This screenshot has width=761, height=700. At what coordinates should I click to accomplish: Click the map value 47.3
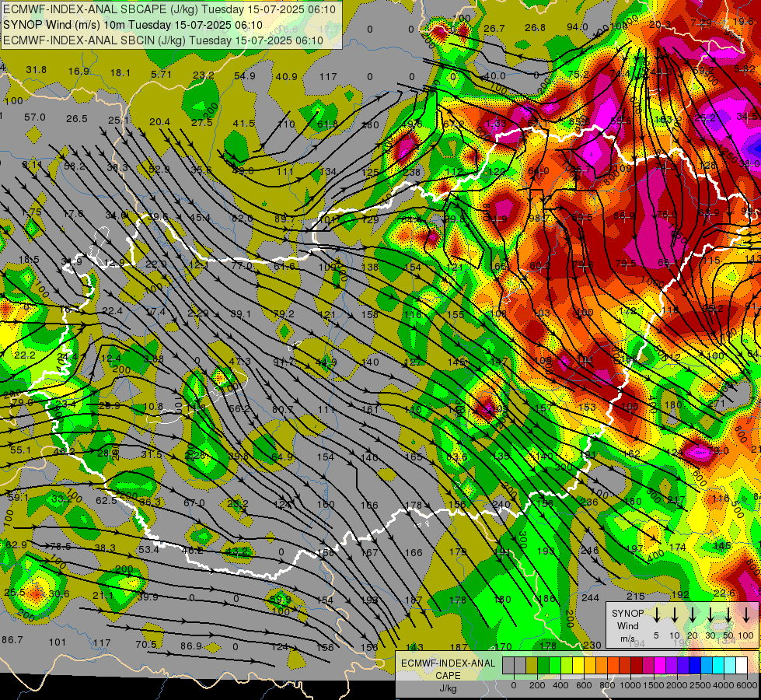click(239, 362)
